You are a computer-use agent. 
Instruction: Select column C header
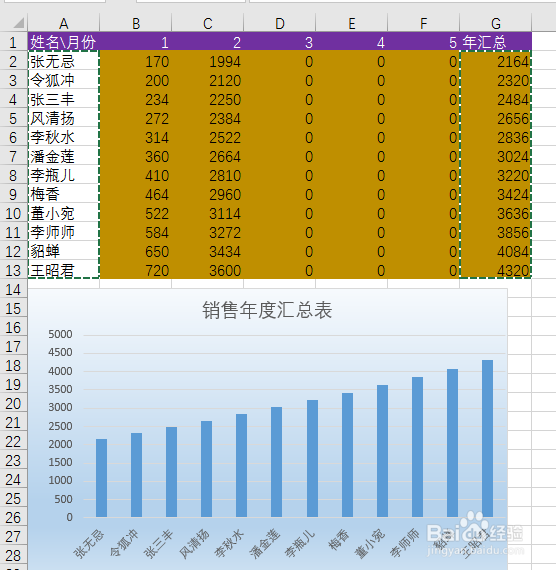click(208, 24)
